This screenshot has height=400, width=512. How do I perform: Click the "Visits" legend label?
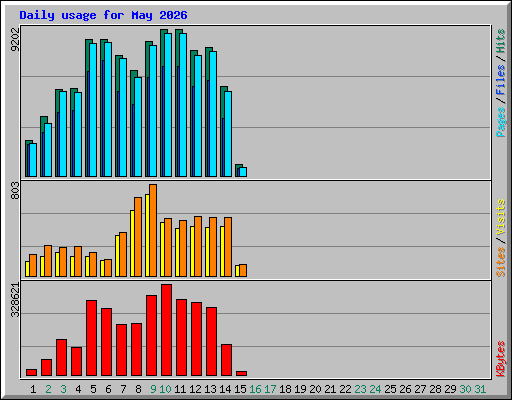pyautogui.click(x=501, y=218)
